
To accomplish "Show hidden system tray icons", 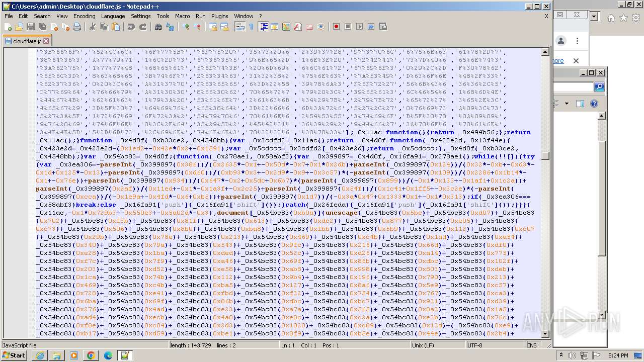I will pyautogui.click(x=561, y=355).
